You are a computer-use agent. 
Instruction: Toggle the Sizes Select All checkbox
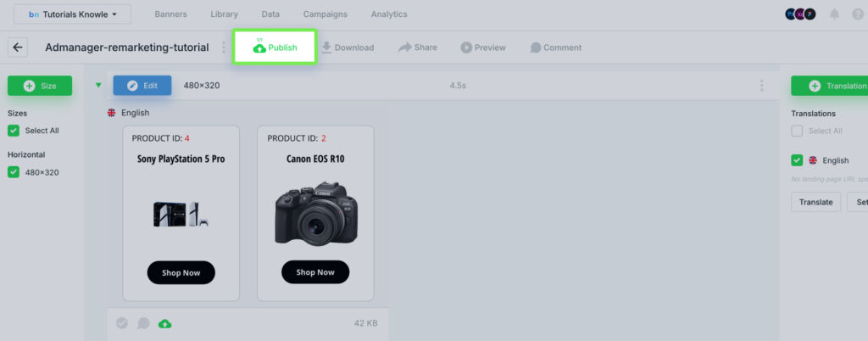click(x=14, y=131)
